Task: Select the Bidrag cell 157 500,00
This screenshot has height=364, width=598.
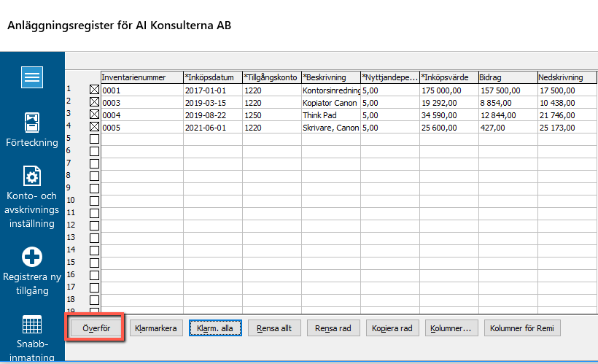Action: 508,90
